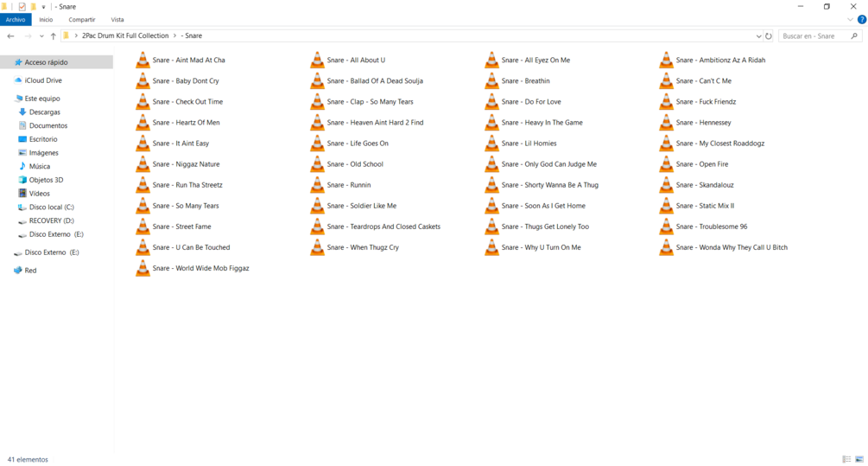Image resolution: width=868 pixels, height=466 pixels.
Task: Click VLC icon of Snare - Ballad Of A Dead Soulja
Action: click(317, 81)
